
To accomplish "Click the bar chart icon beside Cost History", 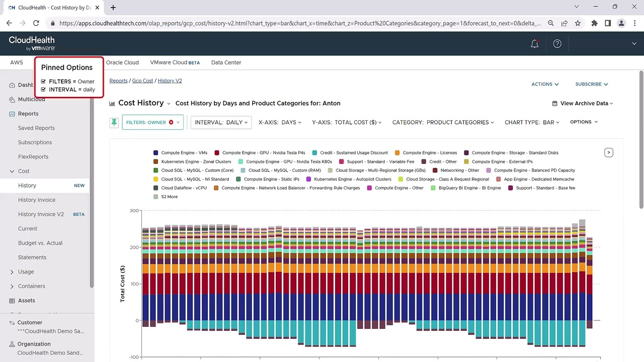I will coord(112,103).
